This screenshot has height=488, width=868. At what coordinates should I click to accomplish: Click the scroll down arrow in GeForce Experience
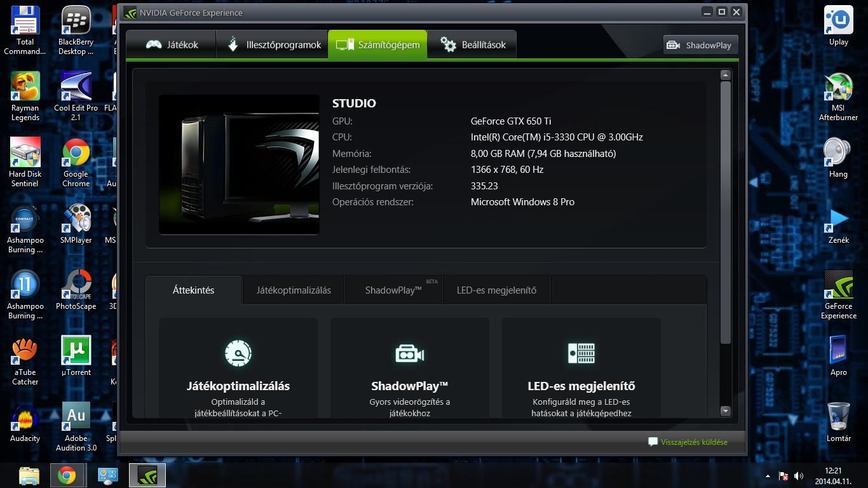coord(726,412)
